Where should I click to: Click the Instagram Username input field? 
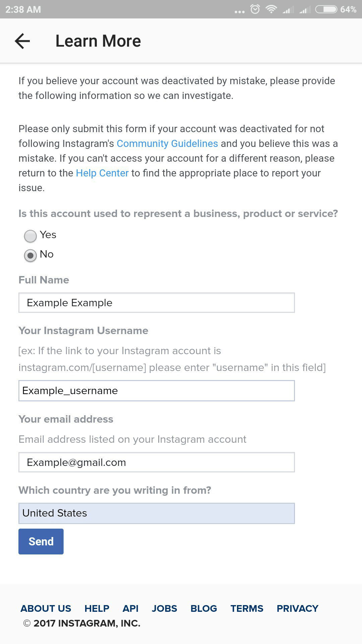coord(157,391)
